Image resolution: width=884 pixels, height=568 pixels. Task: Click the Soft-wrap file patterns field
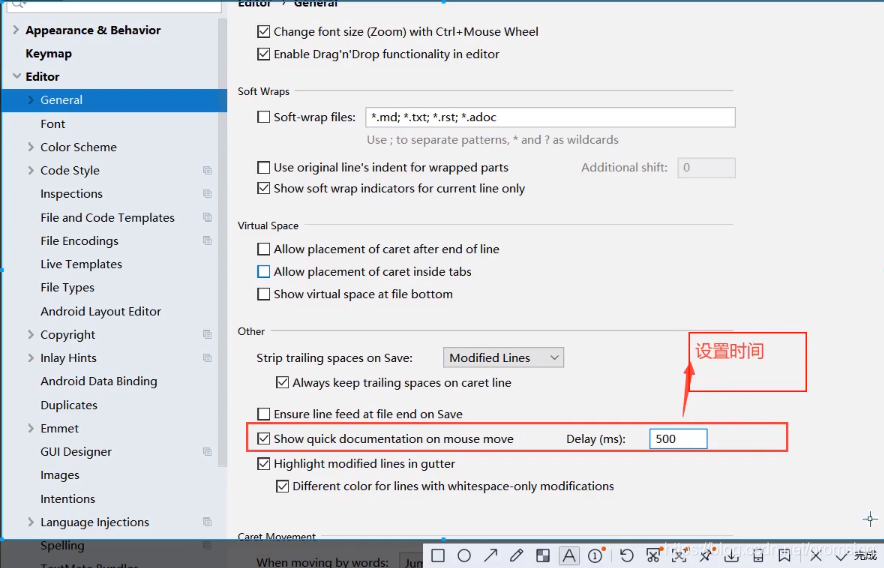[x=550, y=117]
